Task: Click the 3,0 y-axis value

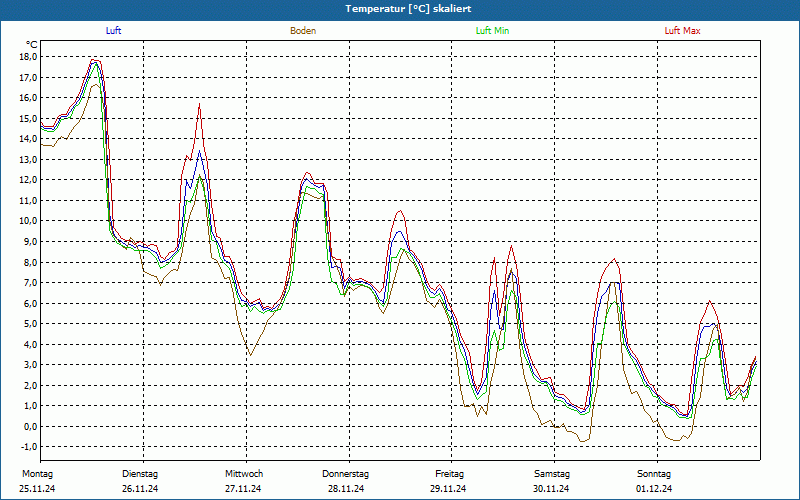Action: [30, 365]
